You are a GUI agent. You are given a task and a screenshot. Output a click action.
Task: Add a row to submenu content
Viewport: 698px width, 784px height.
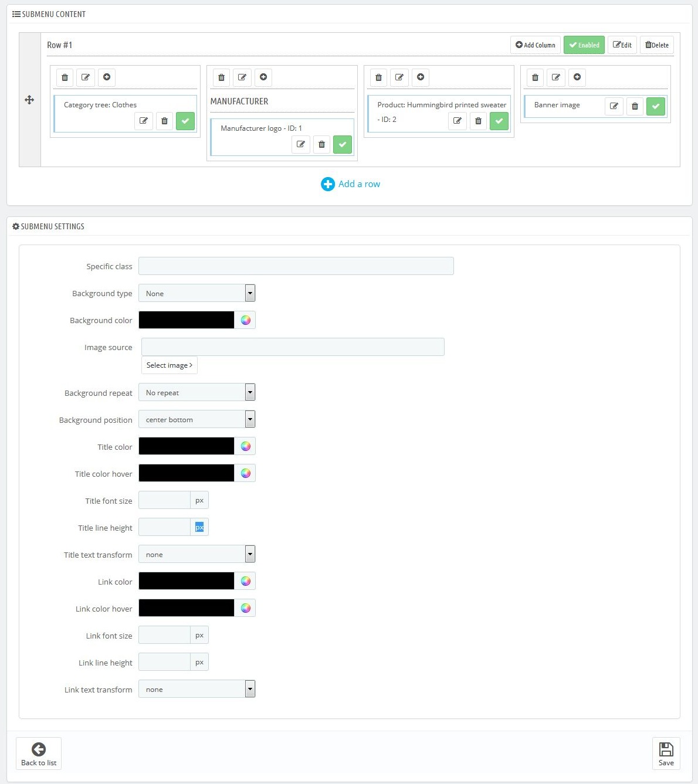pos(351,184)
